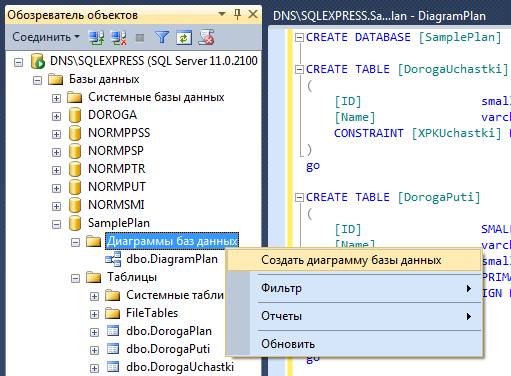Select the DOROGA database name
Image resolution: width=511 pixels, height=376 pixels.
pos(113,115)
